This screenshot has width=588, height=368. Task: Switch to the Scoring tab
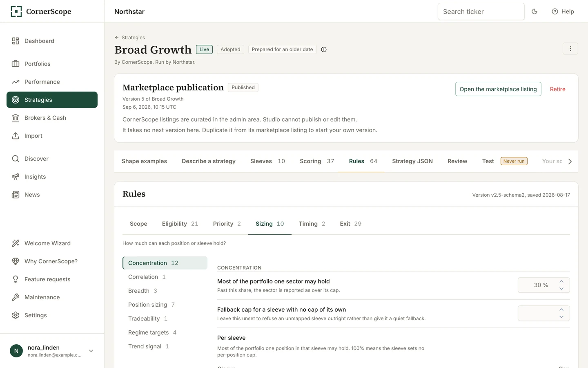coord(317,161)
